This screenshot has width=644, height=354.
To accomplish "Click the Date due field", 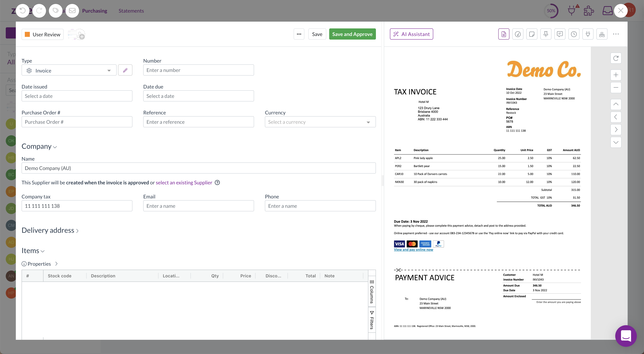I will point(199,96).
